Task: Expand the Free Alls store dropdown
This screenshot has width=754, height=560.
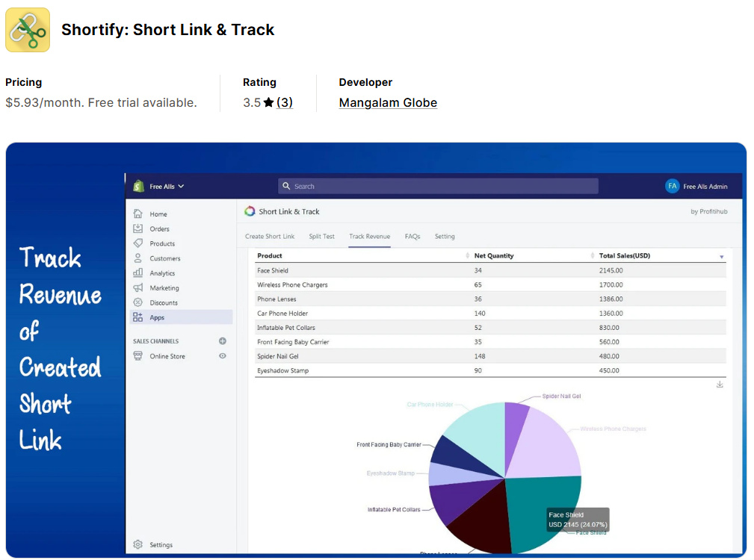Action: click(167, 187)
